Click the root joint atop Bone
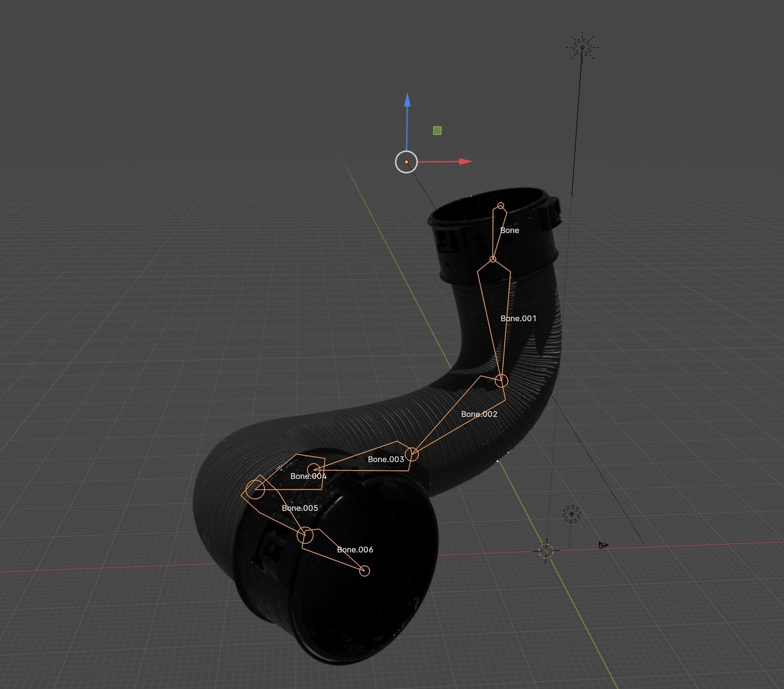The image size is (784, 689). coord(501,206)
